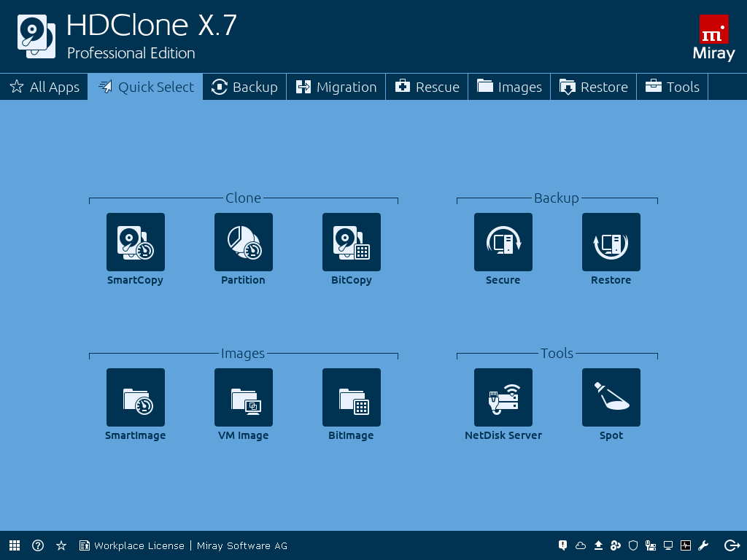747x560 pixels.
Task: Click the exit icon at bottom right
Action: pos(732,545)
